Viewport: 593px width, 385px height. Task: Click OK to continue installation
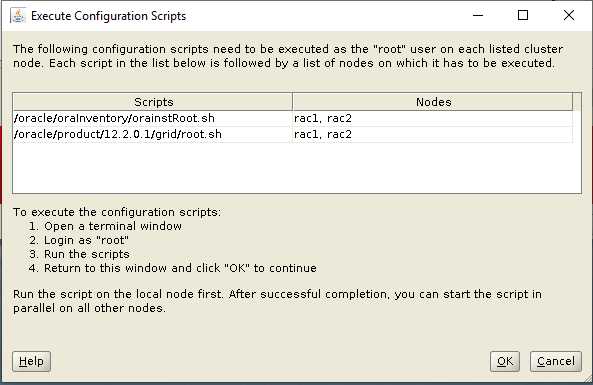point(505,361)
